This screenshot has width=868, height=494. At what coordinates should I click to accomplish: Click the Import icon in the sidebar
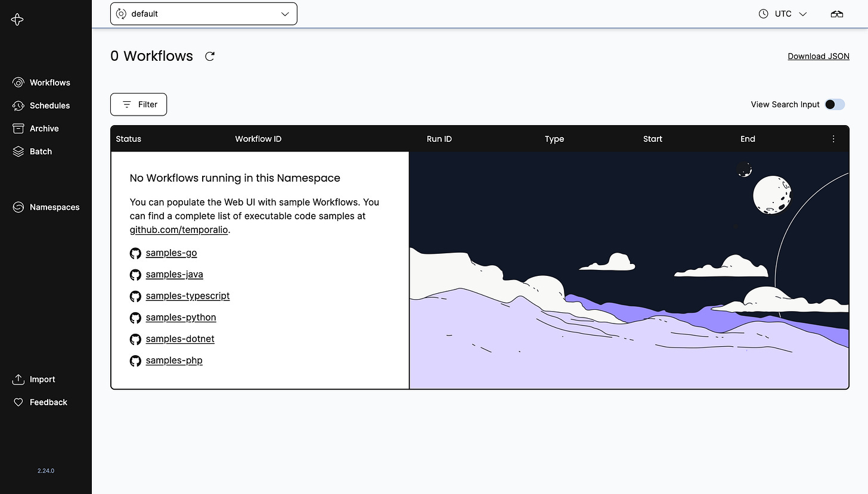tap(18, 379)
